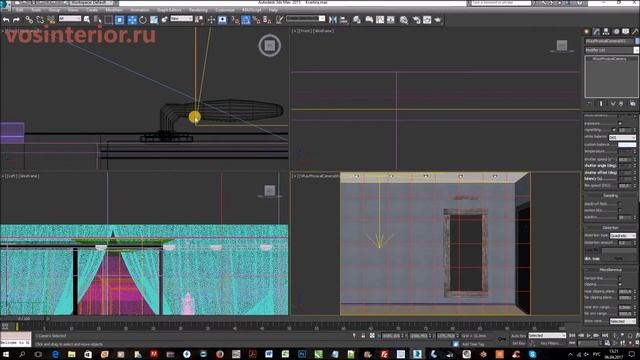This screenshot has height=360, width=640.
Task: Open the Rendering menu
Action: [x=198, y=10]
